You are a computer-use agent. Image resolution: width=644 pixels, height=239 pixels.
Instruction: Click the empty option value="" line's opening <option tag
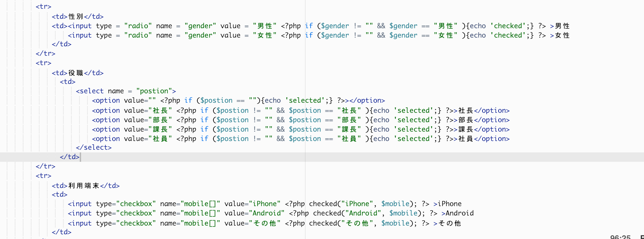point(106,100)
